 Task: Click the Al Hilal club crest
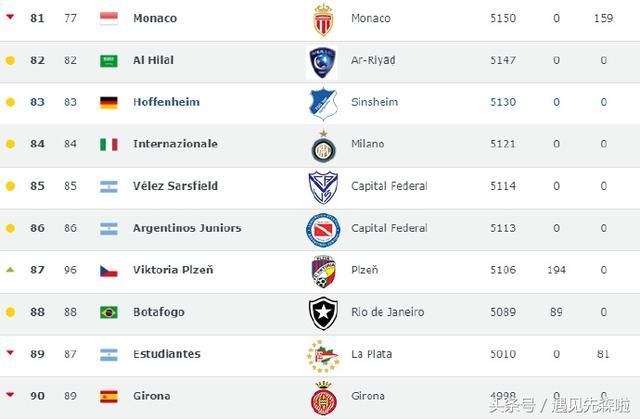pos(322,61)
